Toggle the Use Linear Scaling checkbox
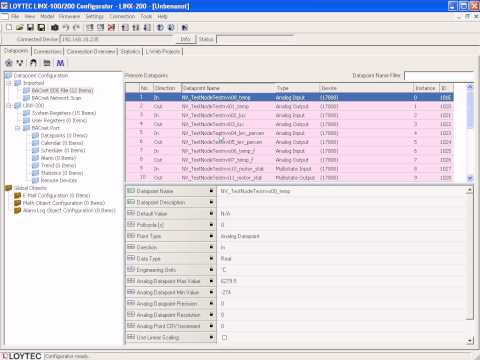This screenshot has height=360, width=480. 225,338
